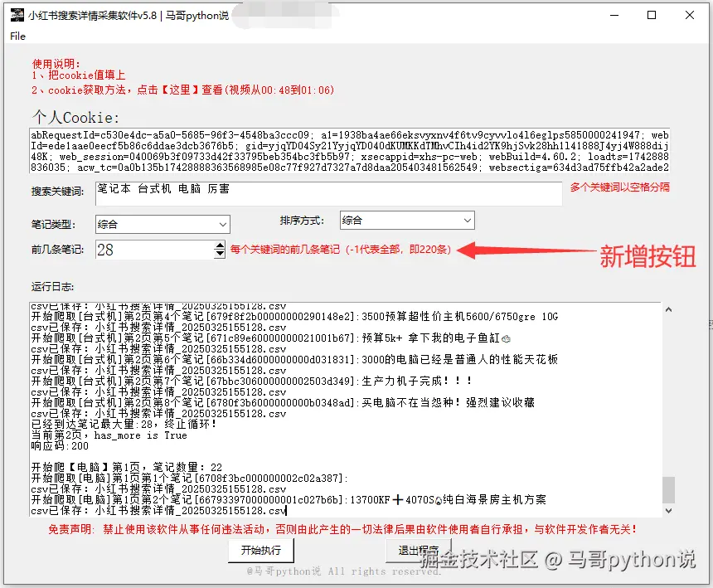
Task: Click the log scrollbar down arrow
Action: pyautogui.click(x=667, y=509)
